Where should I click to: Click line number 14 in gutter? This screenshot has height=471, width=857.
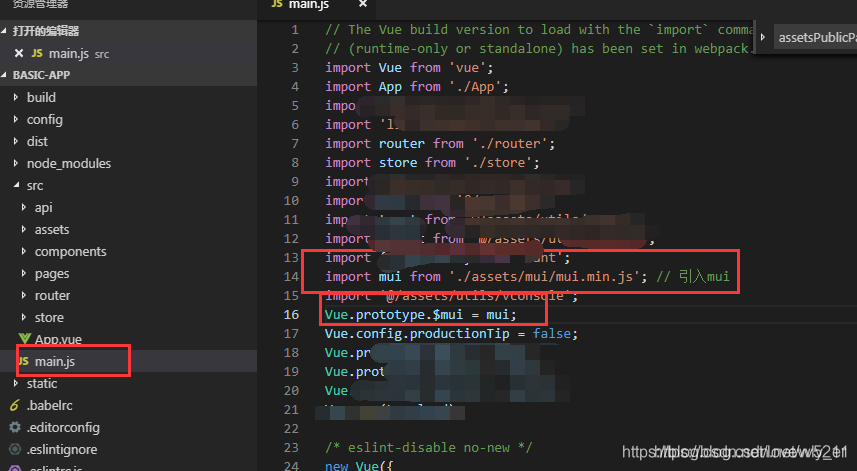(x=291, y=276)
